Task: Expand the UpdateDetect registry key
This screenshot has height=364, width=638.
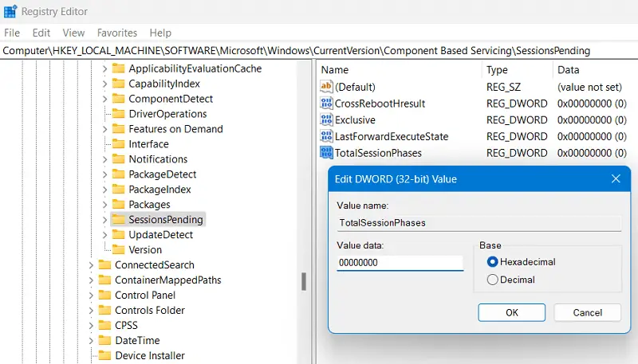Action: 104,235
